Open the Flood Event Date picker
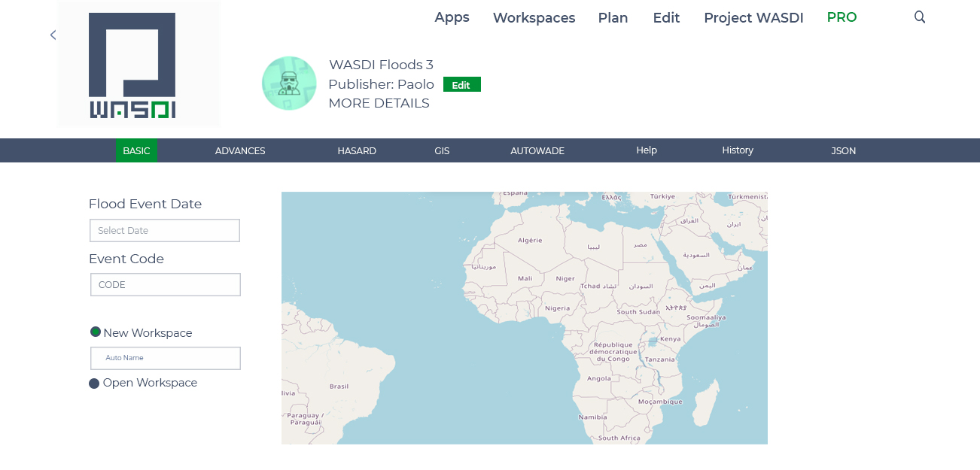The image size is (980, 470). point(164,231)
